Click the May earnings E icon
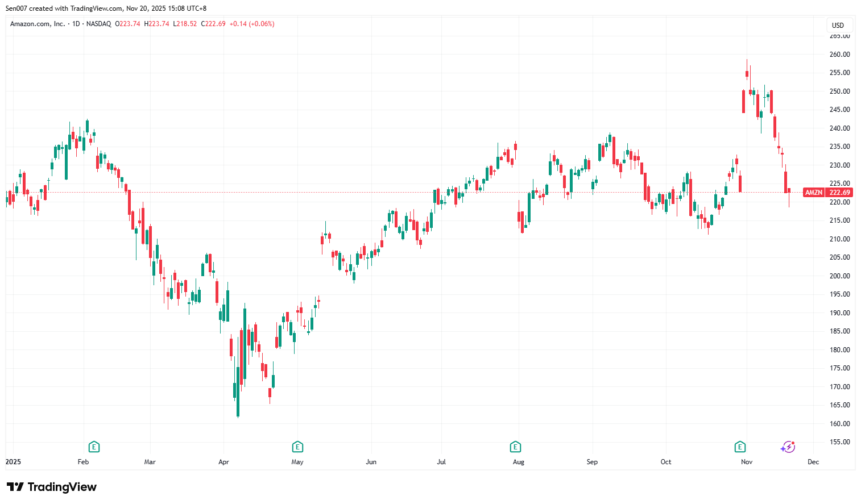Image resolution: width=861 pixels, height=504 pixels. [x=297, y=447]
